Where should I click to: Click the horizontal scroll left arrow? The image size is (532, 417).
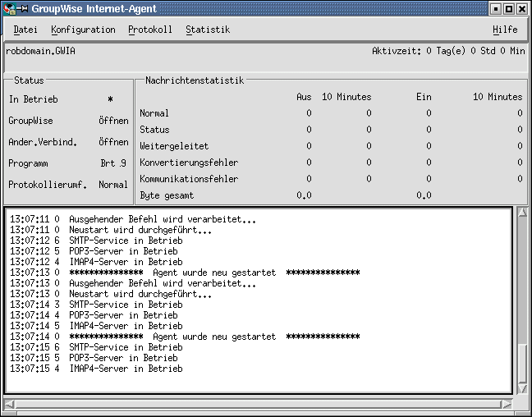[10, 404]
